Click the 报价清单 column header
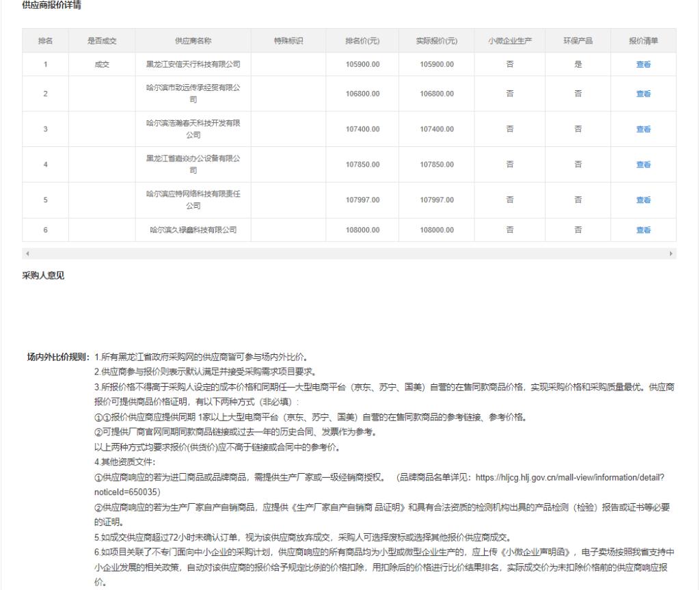The height and width of the screenshot is (590, 700). [643, 41]
